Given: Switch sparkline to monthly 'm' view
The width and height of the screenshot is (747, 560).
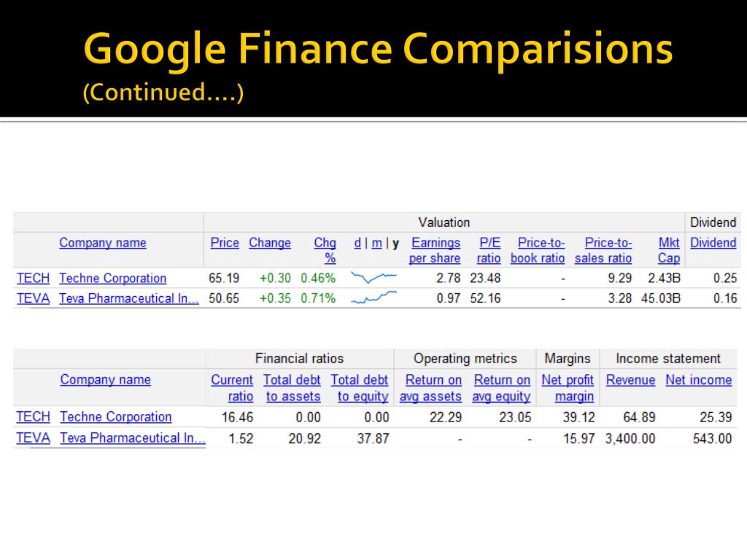Looking at the screenshot, I should click(377, 244).
